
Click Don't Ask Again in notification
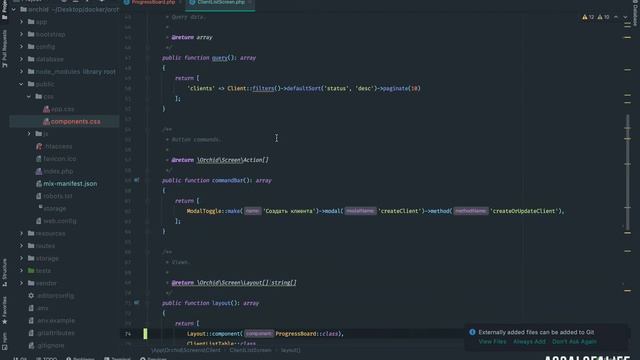coord(574,342)
